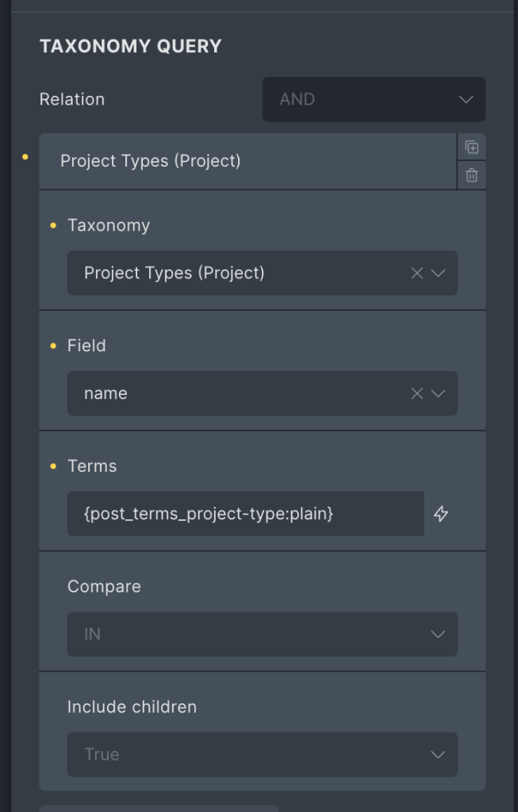Click the Include children label
The width and height of the screenshot is (518, 812).
click(132, 707)
